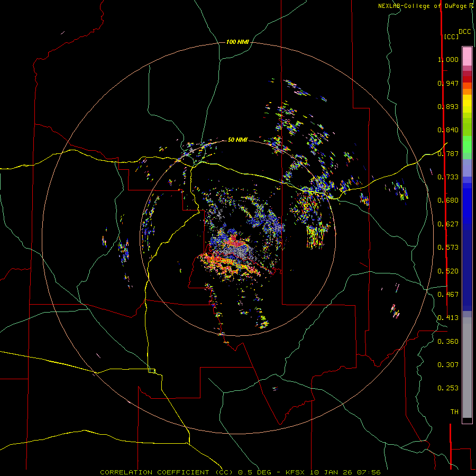Pick the red segment of the color bar
The image size is (476, 476).
(x=467, y=79)
